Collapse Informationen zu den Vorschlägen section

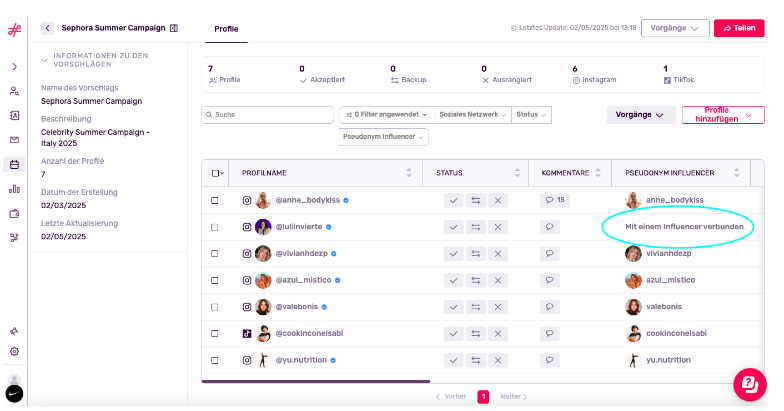point(44,60)
